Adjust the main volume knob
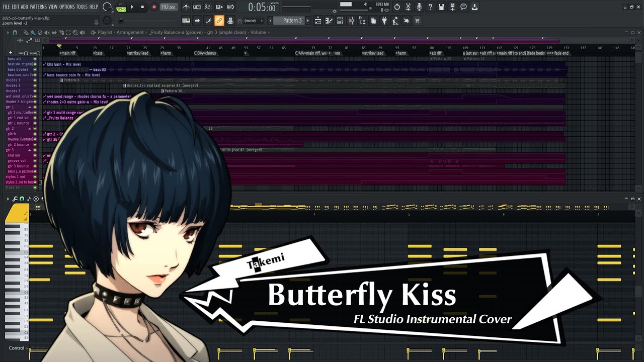 click(x=107, y=7)
